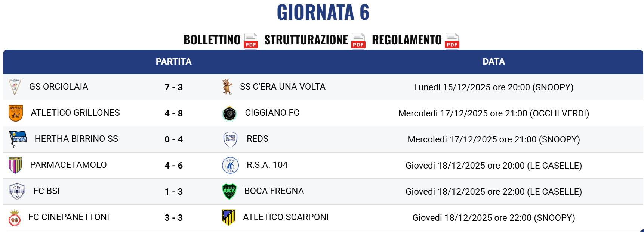Viewport: 644px width, 232px height.
Task: Click the Atletico Grillones orange badge
Action: 16,113
